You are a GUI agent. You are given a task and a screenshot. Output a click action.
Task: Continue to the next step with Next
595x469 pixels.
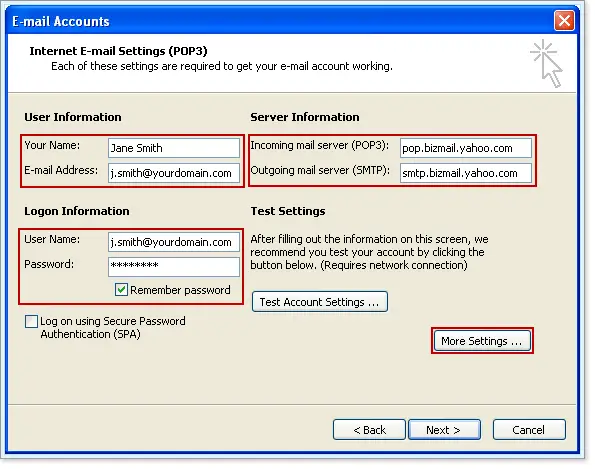[x=444, y=430]
